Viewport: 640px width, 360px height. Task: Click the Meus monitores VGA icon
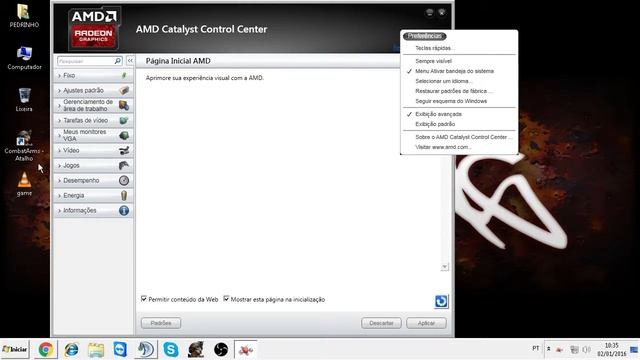click(124, 135)
